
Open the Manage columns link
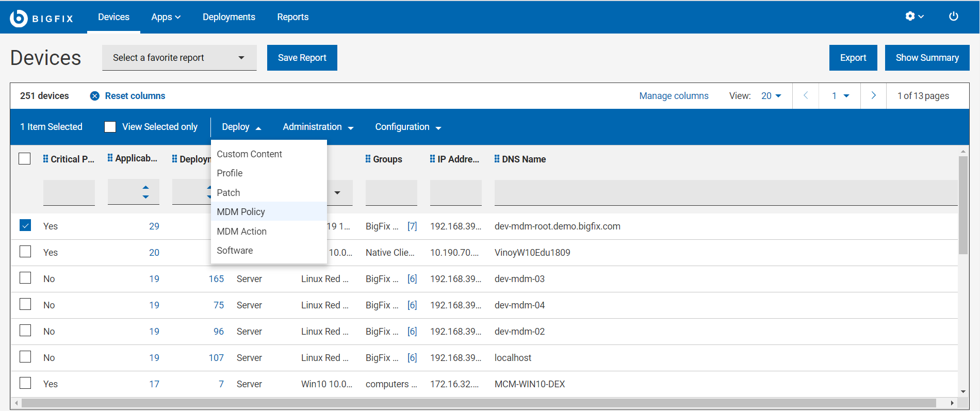click(674, 96)
